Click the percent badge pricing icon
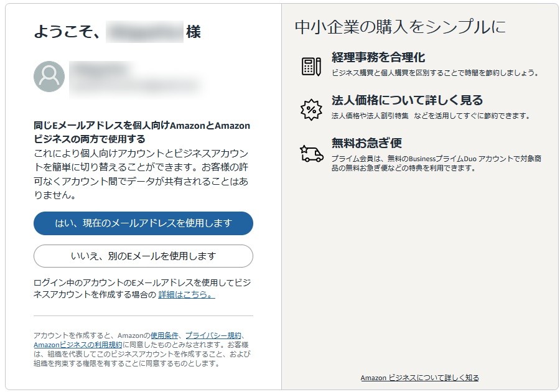The height and width of the screenshot is (392, 560). (311, 109)
